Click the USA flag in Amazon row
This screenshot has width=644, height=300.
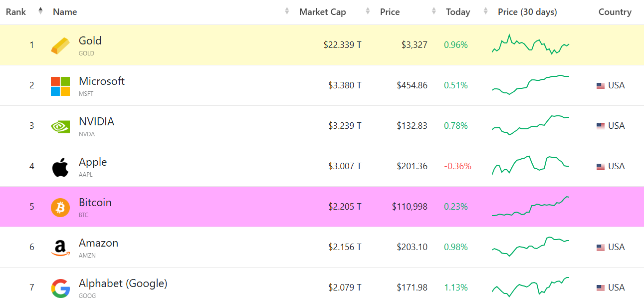click(x=601, y=248)
